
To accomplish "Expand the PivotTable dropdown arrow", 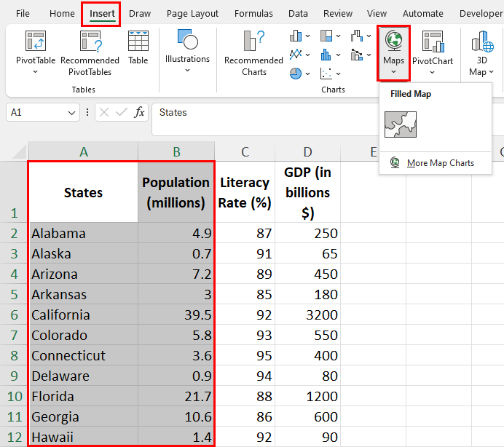I will [36, 72].
